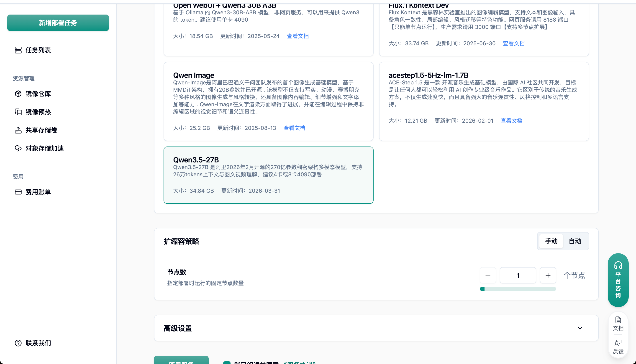The height and width of the screenshot is (364, 636).
Task: Click the 镜像预热 copy icon
Action: pyautogui.click(x=18, y=112)
